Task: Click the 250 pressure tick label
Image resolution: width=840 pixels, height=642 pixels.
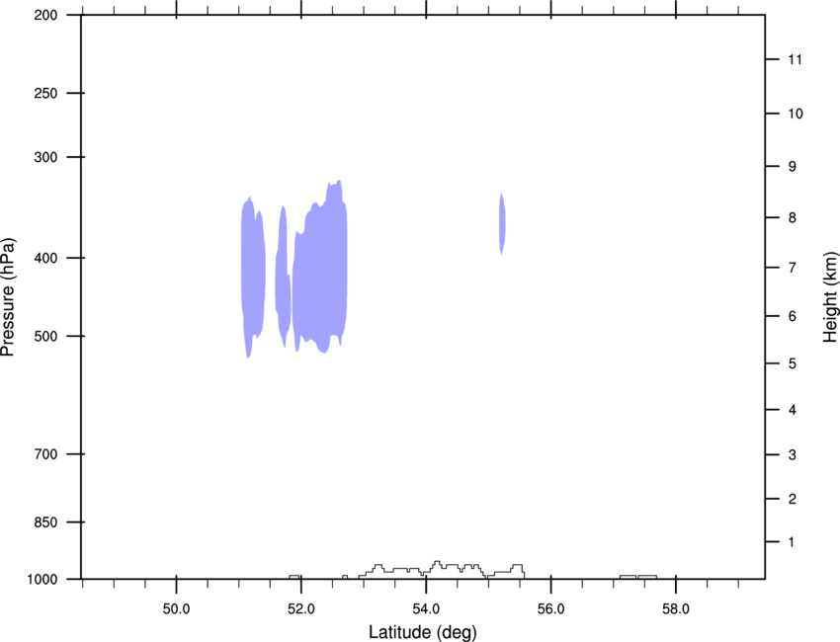Action: point(45,93)
